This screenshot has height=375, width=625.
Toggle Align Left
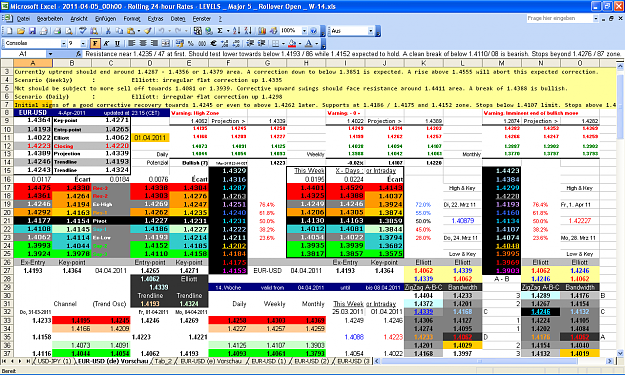[132, 43]
